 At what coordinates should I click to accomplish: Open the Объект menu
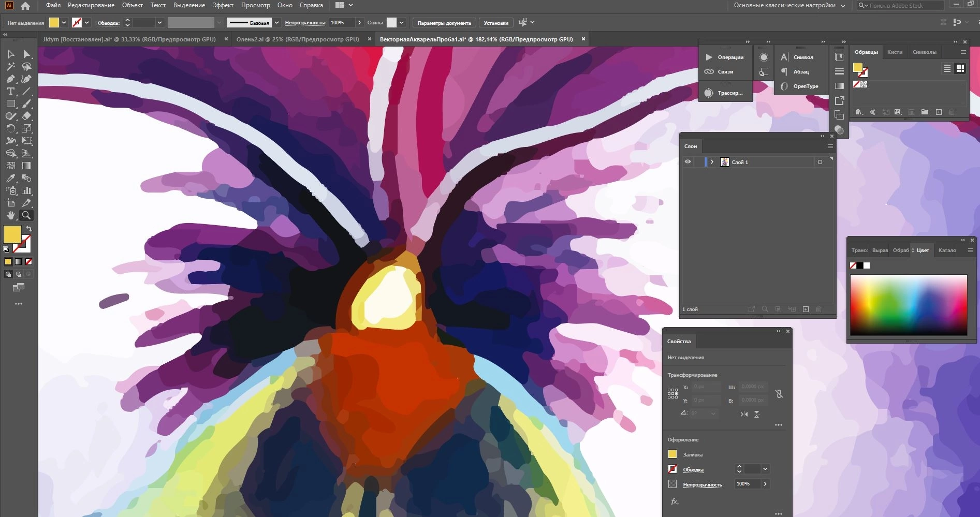pos(132,5)
